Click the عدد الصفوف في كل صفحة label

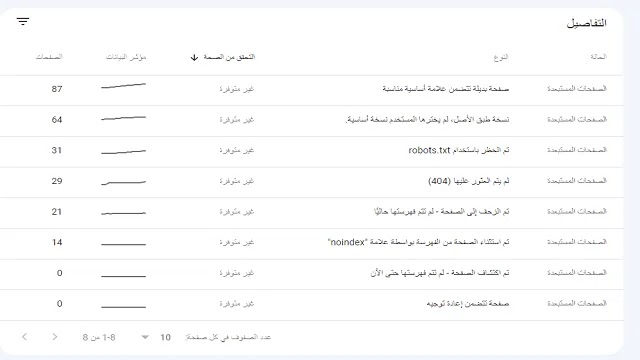[228, 337]
